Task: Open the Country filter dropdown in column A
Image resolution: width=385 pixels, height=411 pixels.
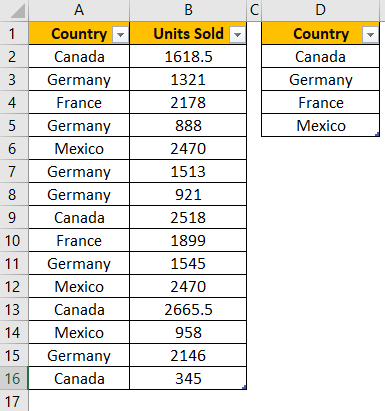Action: point(120,34)
